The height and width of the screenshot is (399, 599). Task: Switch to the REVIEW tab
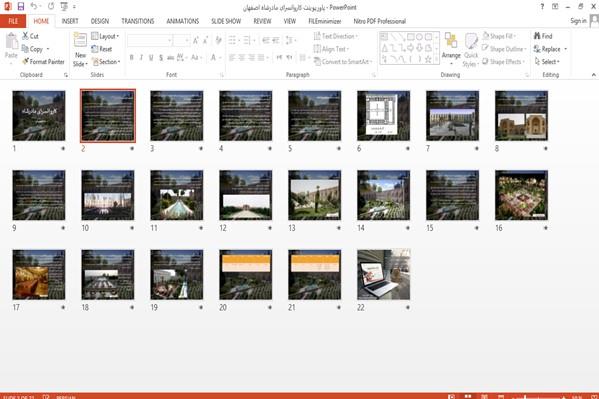point(262,21)
